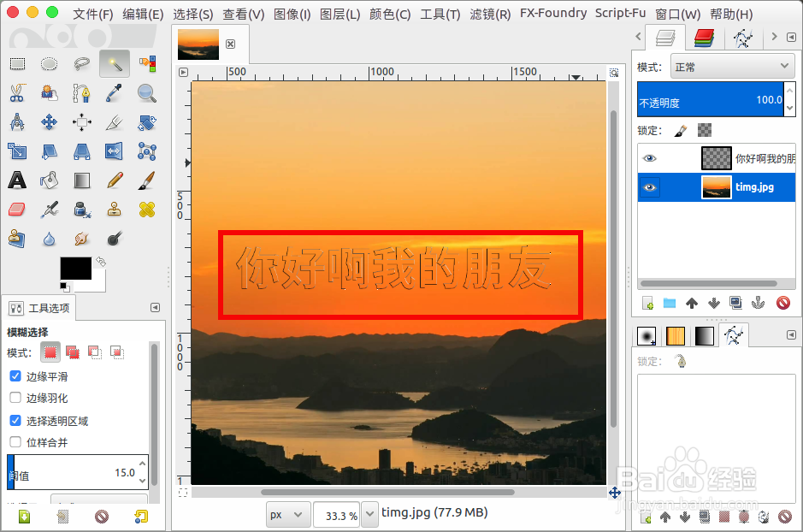
Task: Select the Rotate tool
Action: pos(147,122)
